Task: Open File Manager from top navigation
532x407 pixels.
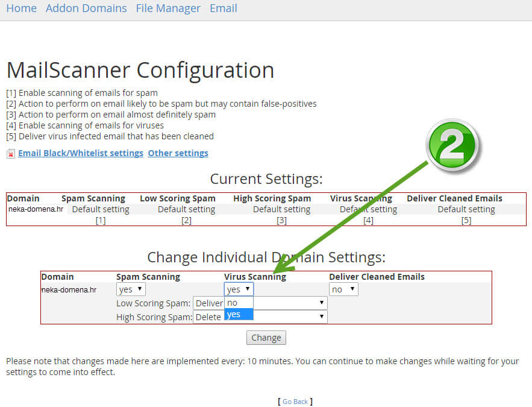Action: pyautogui.click(x=168, y=8)
